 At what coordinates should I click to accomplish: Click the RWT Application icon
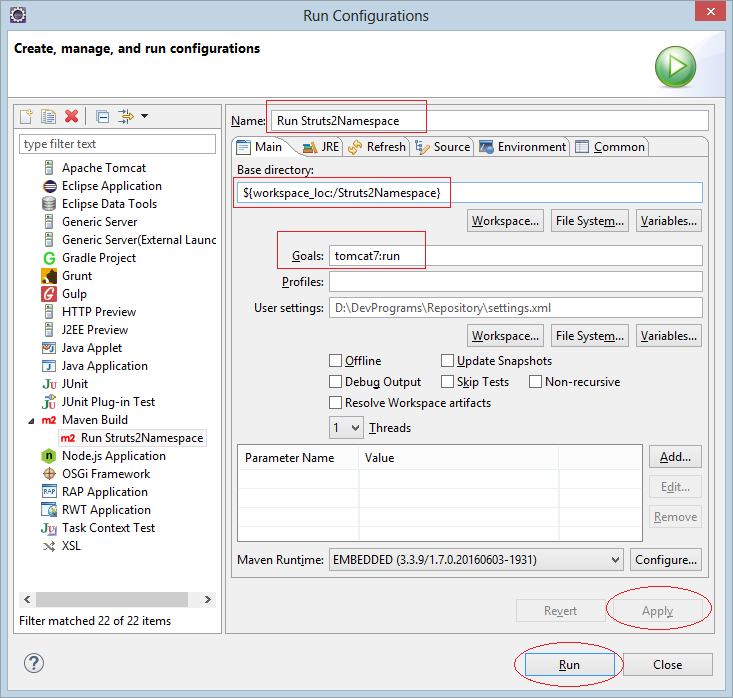click(x=49, y=510)
